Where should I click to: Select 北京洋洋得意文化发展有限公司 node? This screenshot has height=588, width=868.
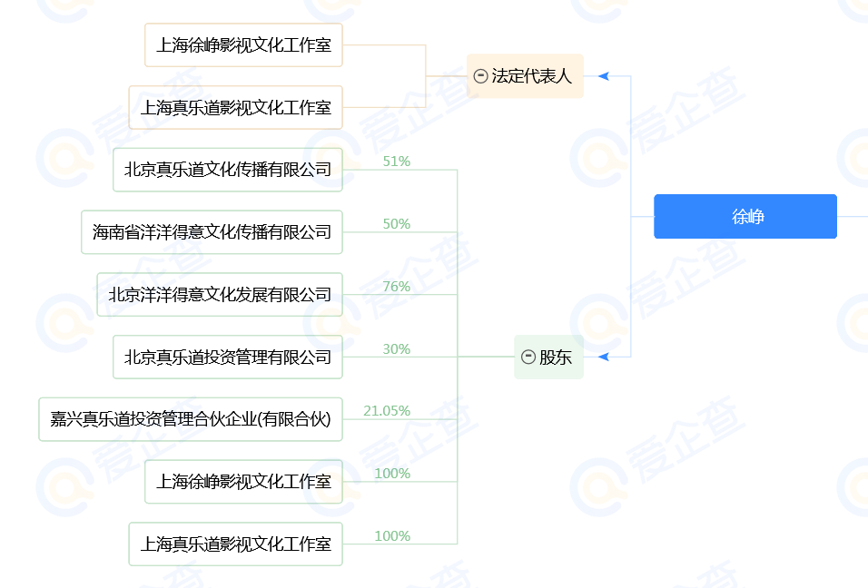click(220, 295)
